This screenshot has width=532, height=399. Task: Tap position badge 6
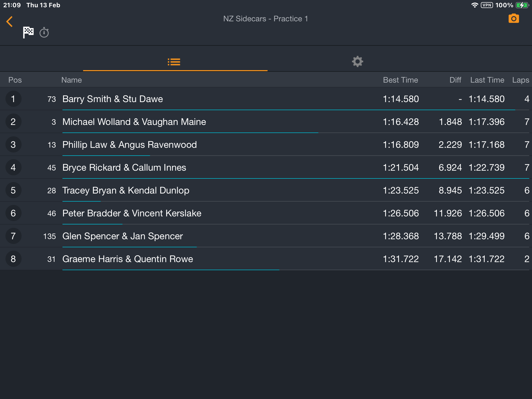(13, 213)
